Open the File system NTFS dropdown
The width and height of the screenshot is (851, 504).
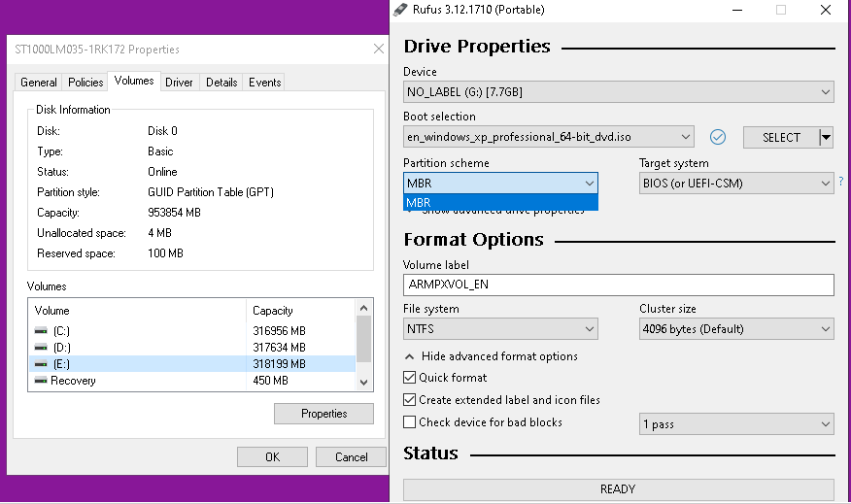(x=500, y=329)
